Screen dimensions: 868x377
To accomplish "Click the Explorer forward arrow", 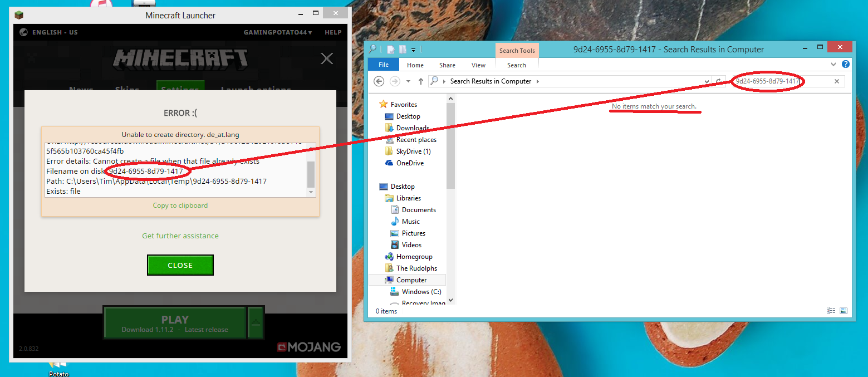I will pos(395,81).
